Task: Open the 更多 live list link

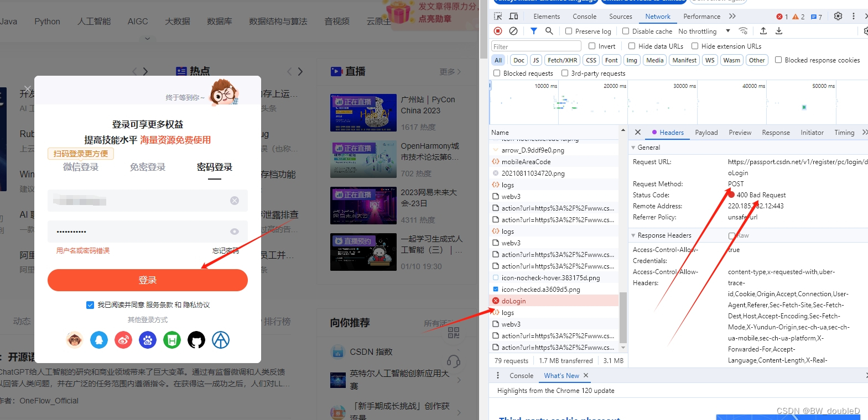Action: (450, 72)
